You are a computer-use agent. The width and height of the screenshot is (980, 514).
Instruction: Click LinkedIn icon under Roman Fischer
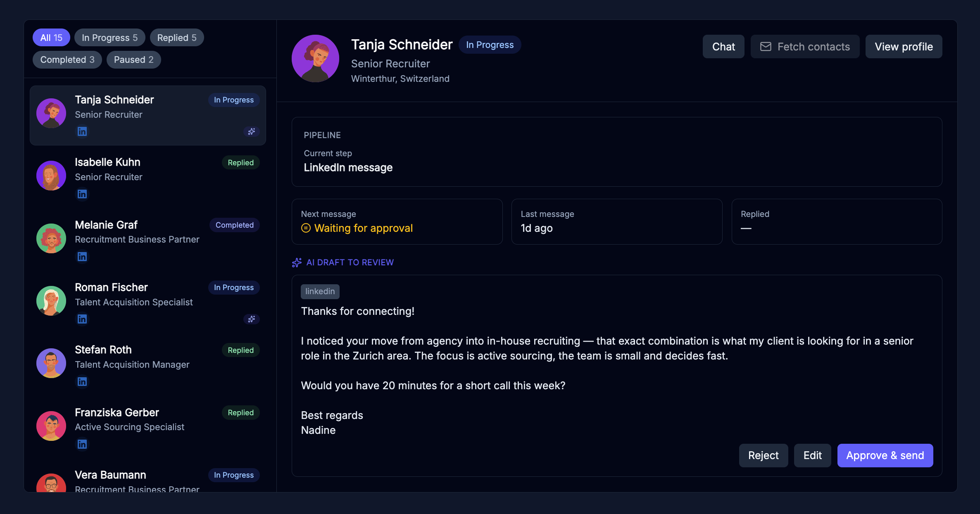(82, 319)
